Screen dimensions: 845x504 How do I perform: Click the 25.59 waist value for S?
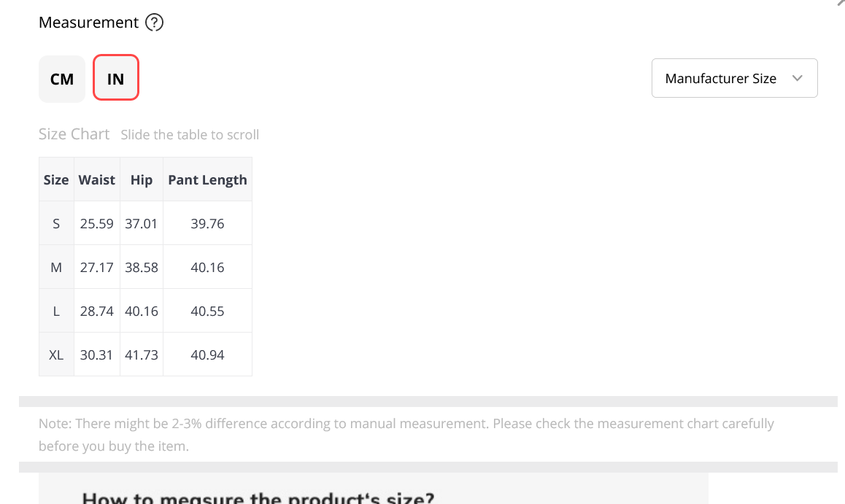coord(96,223)
